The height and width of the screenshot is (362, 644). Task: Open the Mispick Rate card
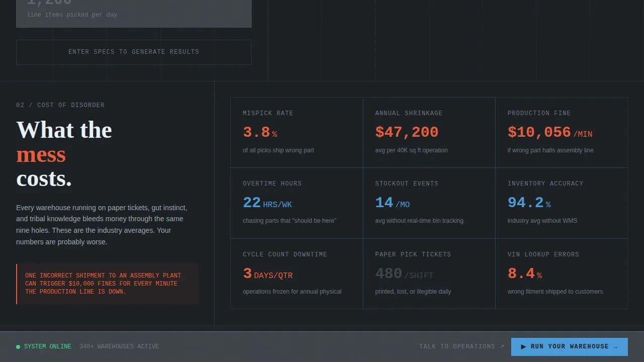point(297,132)
